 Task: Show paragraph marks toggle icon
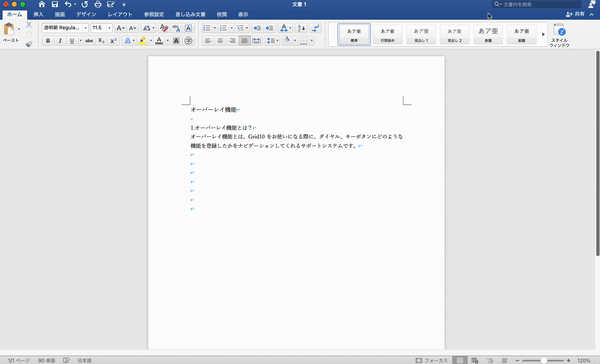pos(315,28)
